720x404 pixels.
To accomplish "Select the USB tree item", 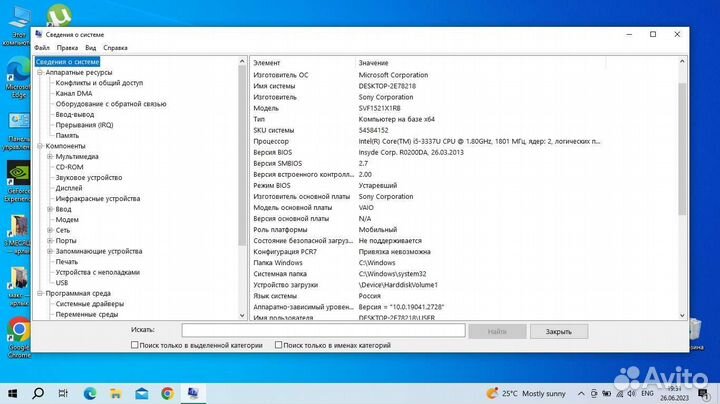I will tap(62, 283).
